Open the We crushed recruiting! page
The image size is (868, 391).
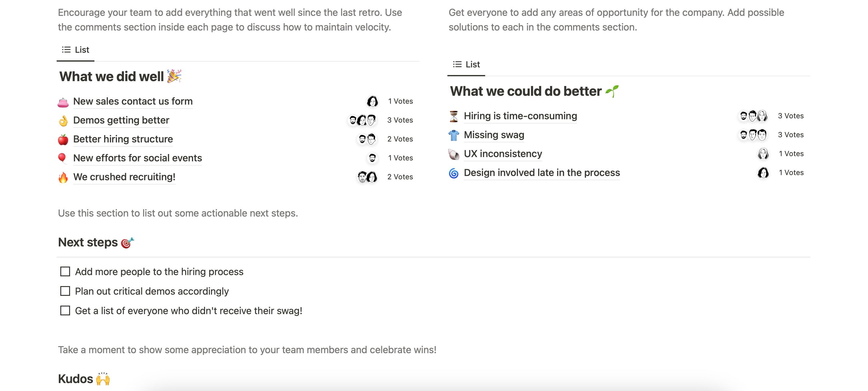pos(124,177)
